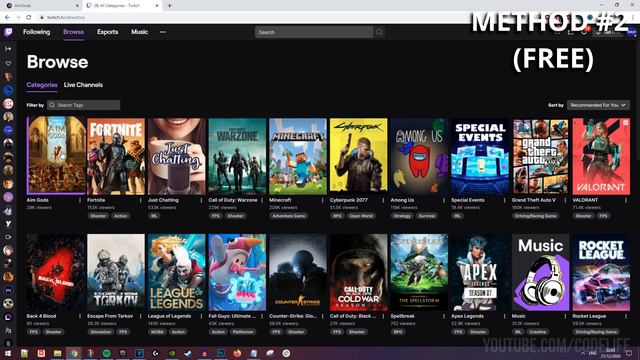
Task: Select Browse in the top navigation
Action: 73,32
